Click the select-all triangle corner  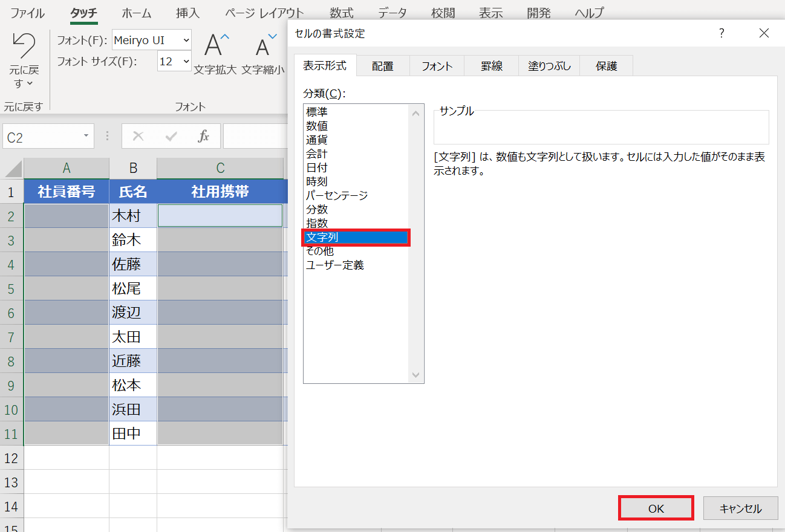13,169
